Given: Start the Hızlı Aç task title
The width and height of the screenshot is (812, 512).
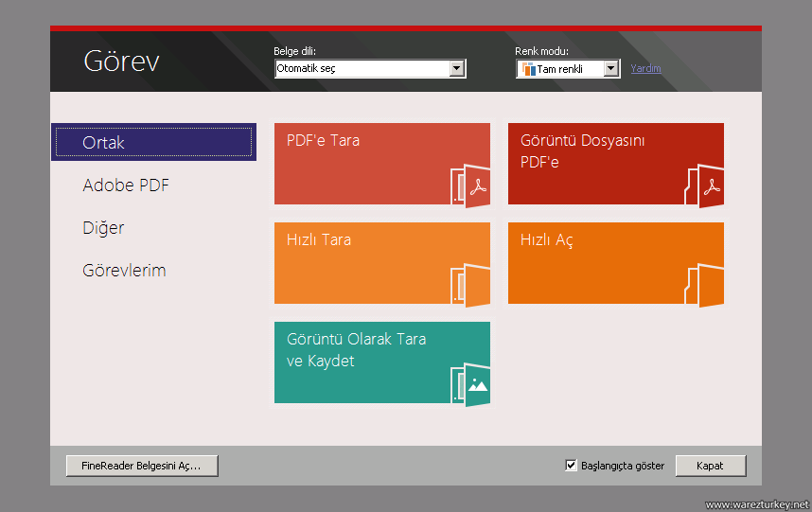Looking at the screenshot, I should [546, 240].
